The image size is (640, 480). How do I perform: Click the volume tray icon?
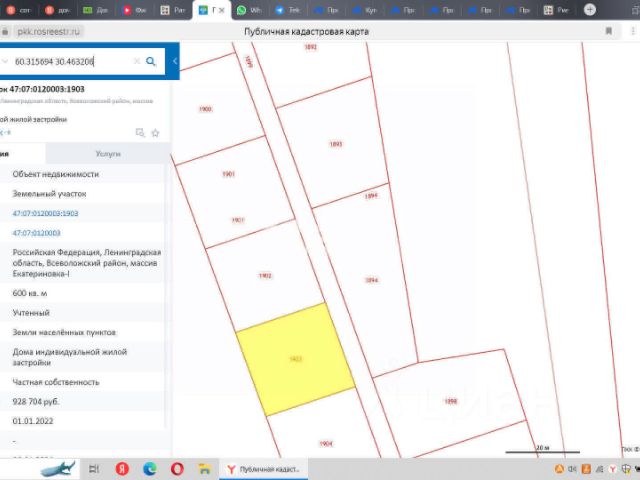[572, 469]
